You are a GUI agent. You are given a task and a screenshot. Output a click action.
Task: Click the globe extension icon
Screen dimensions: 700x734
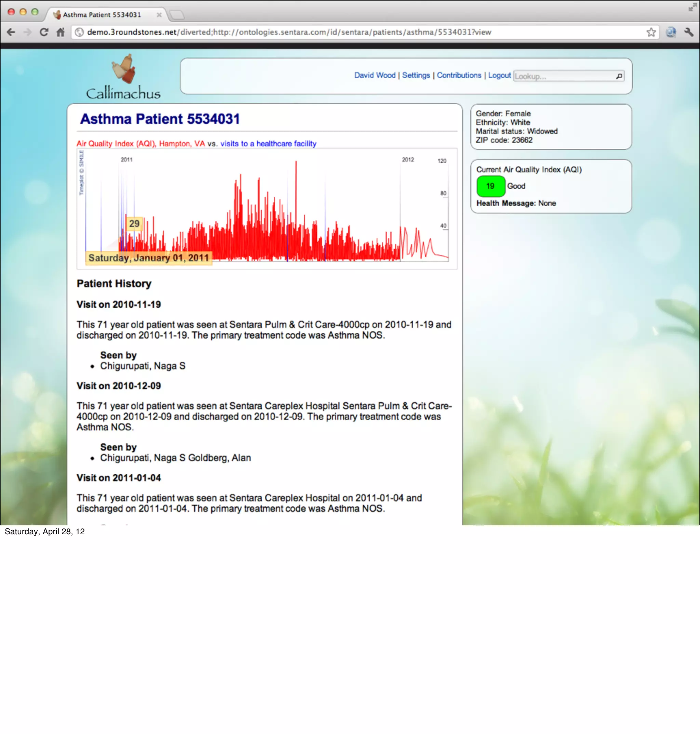(671, 32)
